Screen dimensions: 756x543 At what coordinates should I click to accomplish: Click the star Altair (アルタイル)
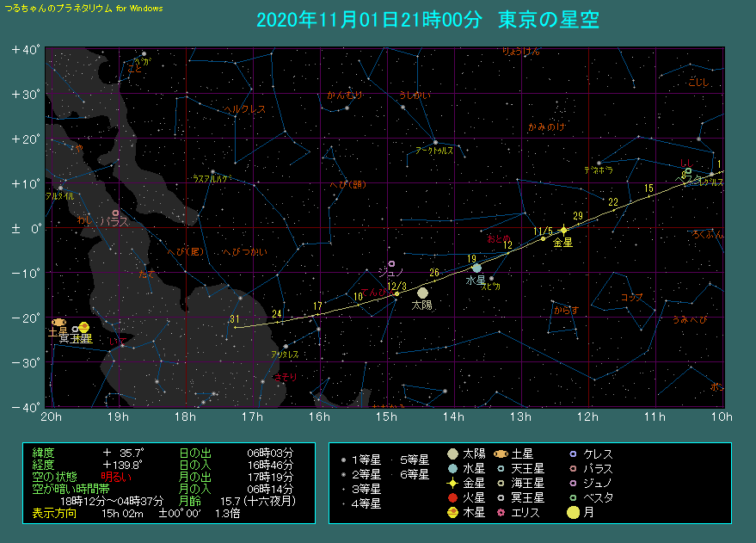click(60, 188)
